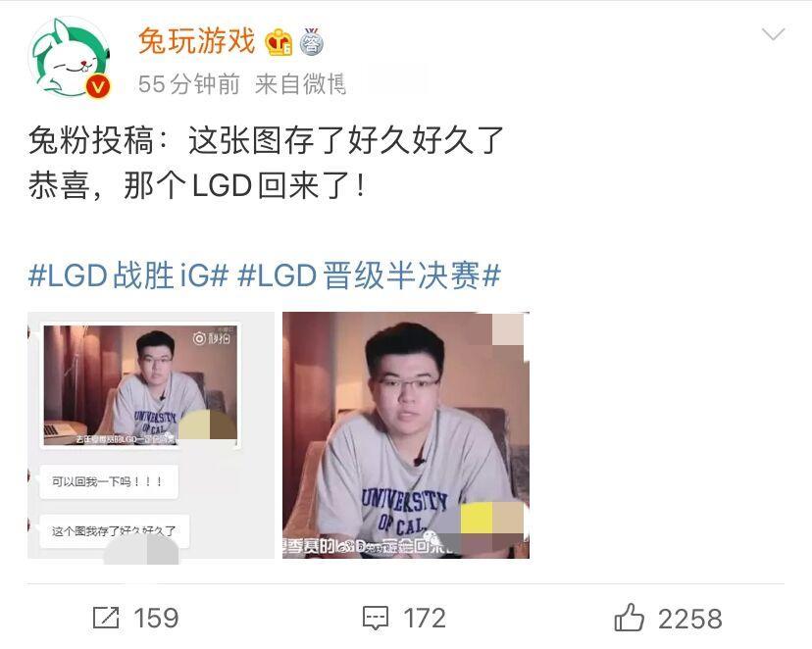Tap the silver 答 medal badge
Image resolution: width=812 pixels, height=649 pixels.
[x=311, y=42]
